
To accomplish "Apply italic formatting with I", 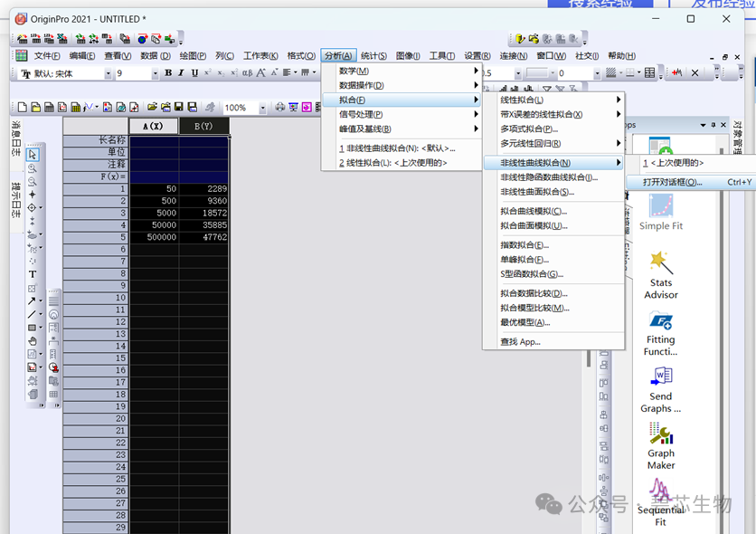I will [x=181, y=72].
